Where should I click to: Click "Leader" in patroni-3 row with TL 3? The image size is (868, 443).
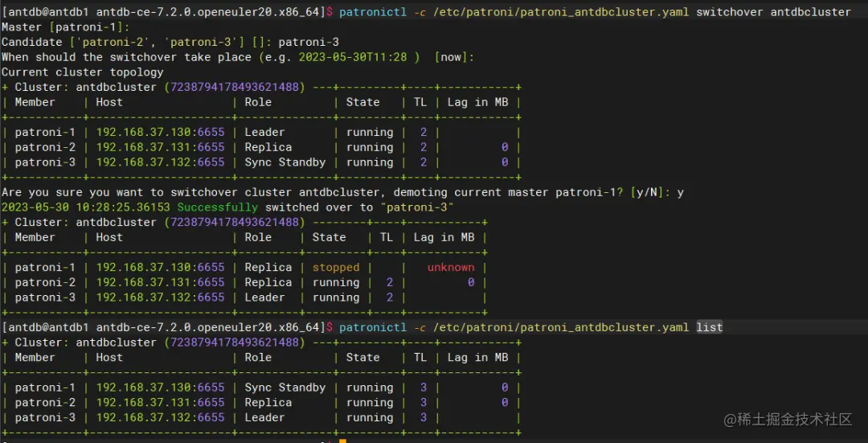point(264,417)
